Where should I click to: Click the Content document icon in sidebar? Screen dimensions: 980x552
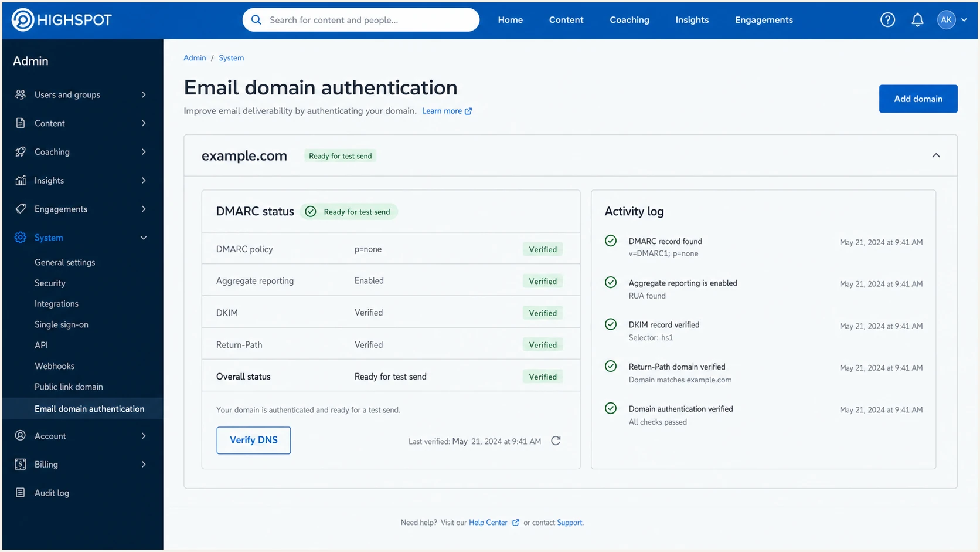pos(21,123)
